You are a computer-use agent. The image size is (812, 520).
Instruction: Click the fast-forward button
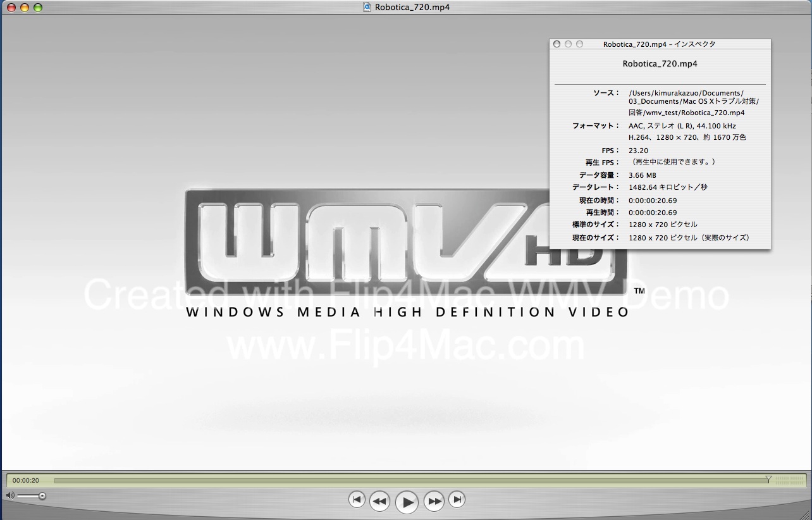[434, 501]
